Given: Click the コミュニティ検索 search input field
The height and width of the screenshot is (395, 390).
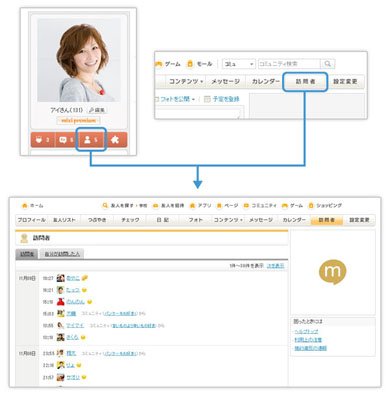Looking at the screenshot, I should 289,64.
